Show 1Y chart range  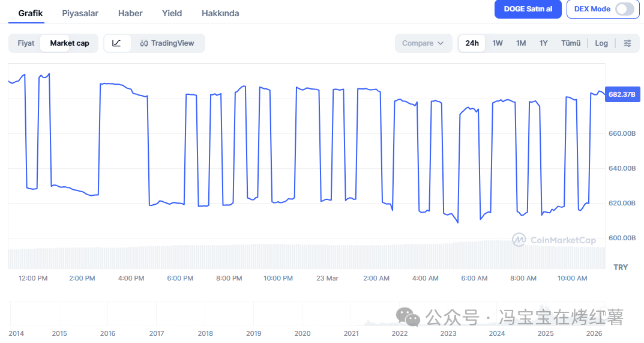pyautogui.click(x=543, y=43)
